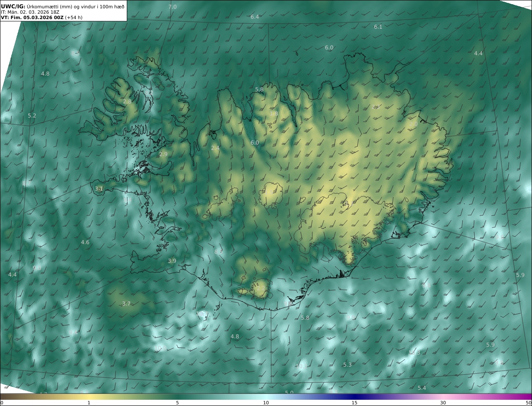Click the '3.7' value label
This screenshot has height=406, width=532.
click(126, 304)
